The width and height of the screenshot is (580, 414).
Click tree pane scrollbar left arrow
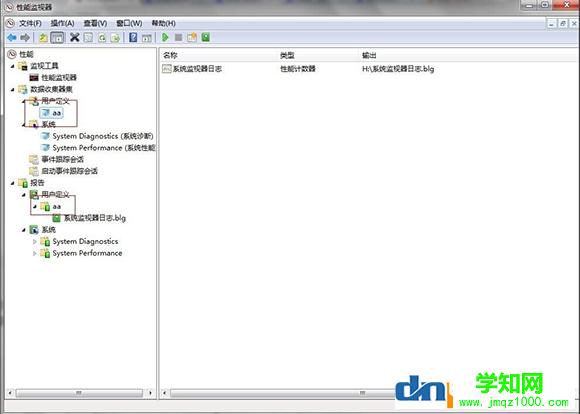10,393
